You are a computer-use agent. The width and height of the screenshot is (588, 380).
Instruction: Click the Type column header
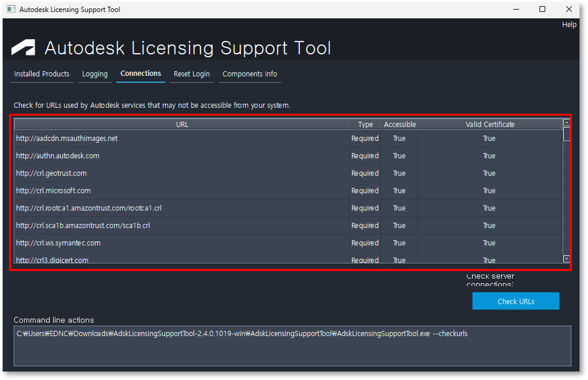click(x=365, y=124)
